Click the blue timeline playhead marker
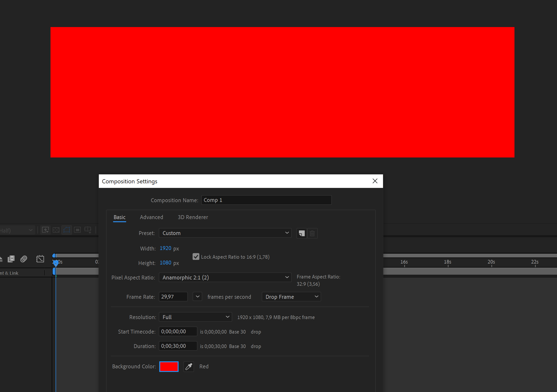 click(56, 264)
